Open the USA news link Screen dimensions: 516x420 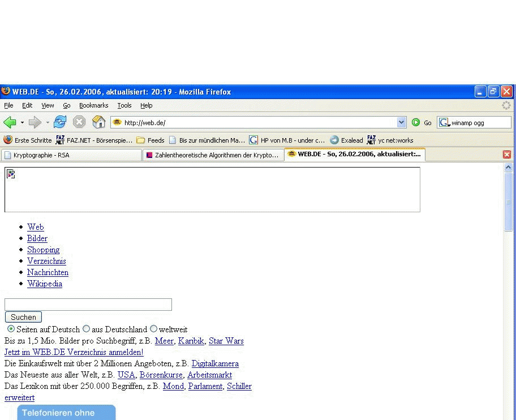(126, 375)
